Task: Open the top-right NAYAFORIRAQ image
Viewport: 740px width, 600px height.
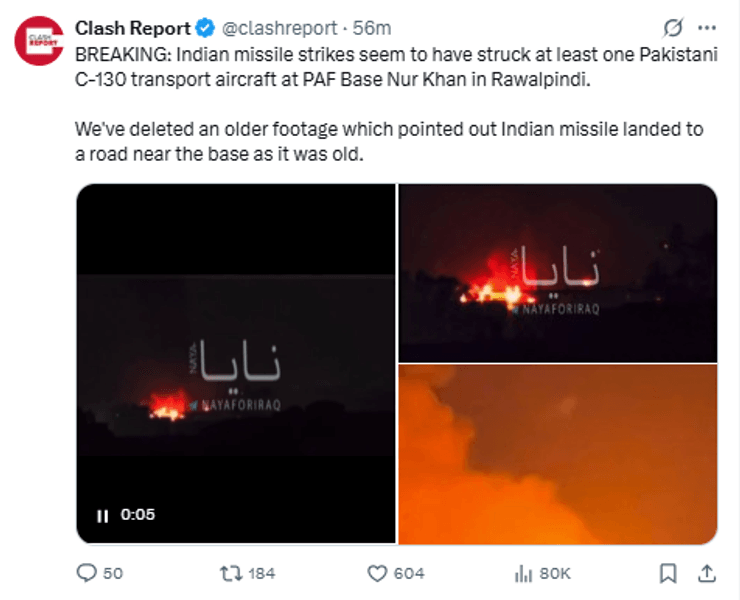Action: click(x=558, y=273)
